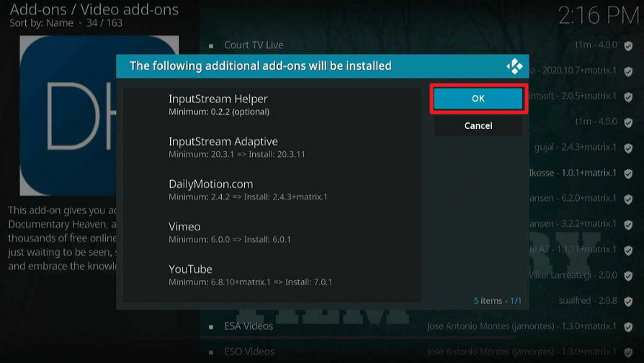Click 'Minimum: 0.2.2 (optional)' version text
The width and height of the screenshot is (644, 363).
[219, 112]
